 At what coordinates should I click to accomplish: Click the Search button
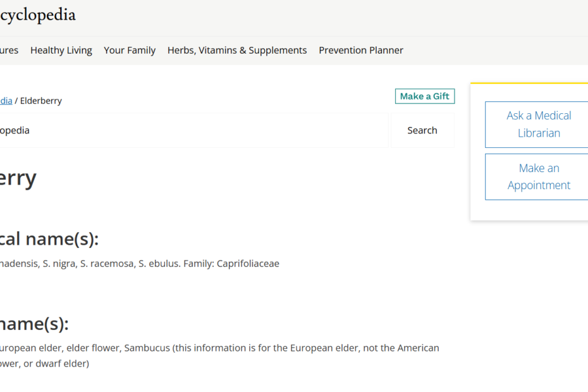pos(422,130)
